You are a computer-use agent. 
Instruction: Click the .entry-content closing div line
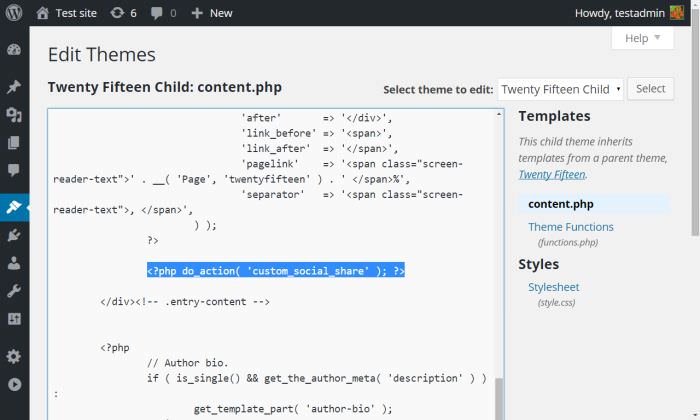pyautogui.click(x=185, y=302)
